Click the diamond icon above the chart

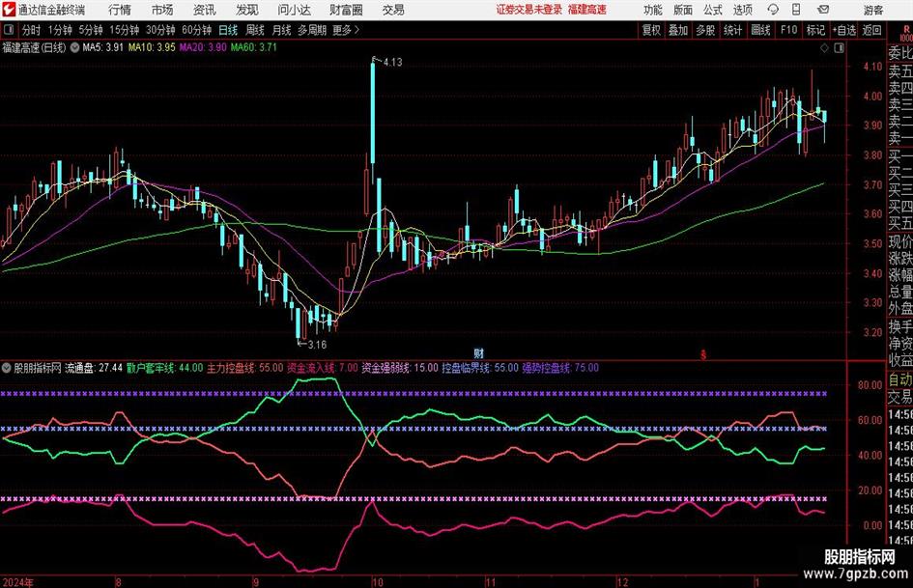[x=824, y=48]
